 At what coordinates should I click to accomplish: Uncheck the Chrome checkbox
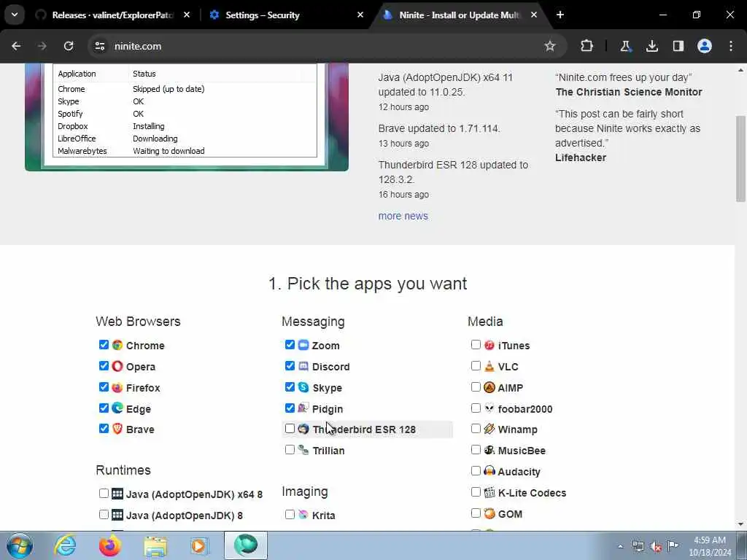point(104,345)
